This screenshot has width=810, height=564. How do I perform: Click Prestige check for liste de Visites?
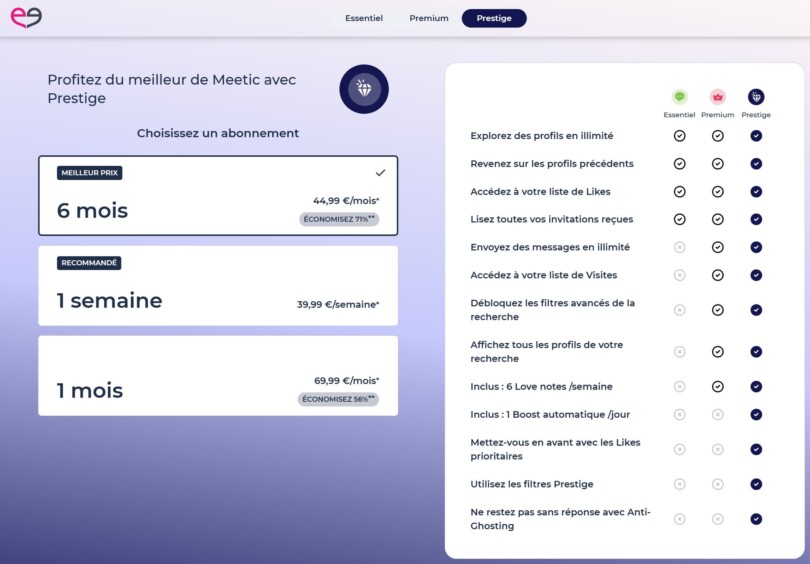[x=756, y=275]
